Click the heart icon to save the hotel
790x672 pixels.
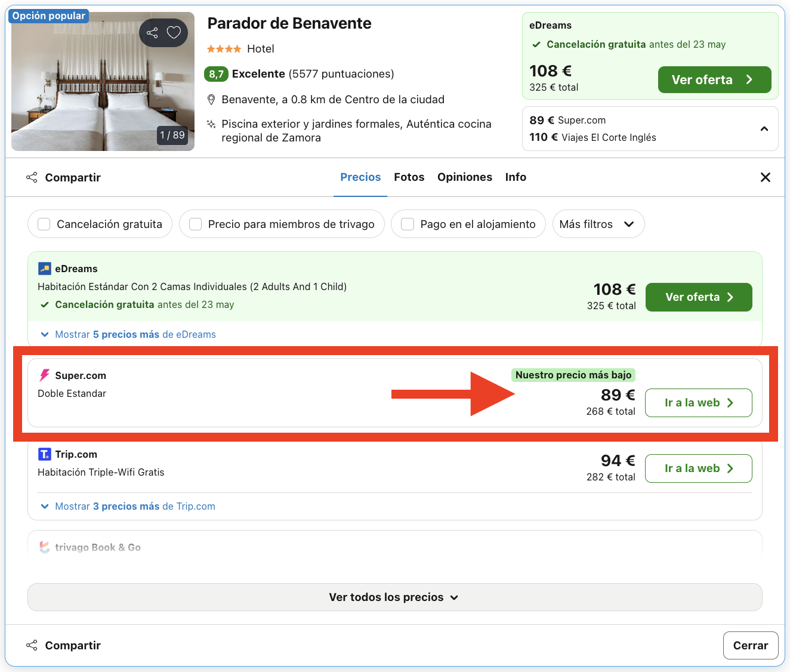174,33
